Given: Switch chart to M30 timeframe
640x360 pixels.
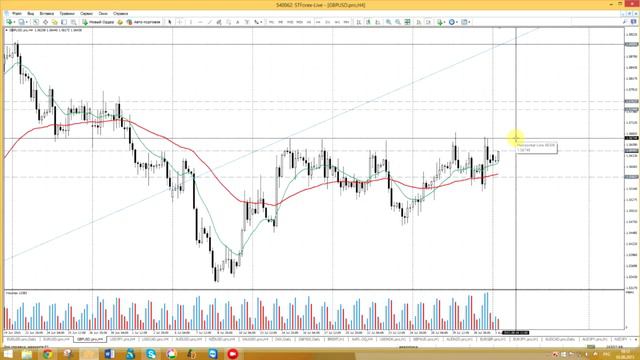Looking at the screenshot, I should click(x=299, y=22).
